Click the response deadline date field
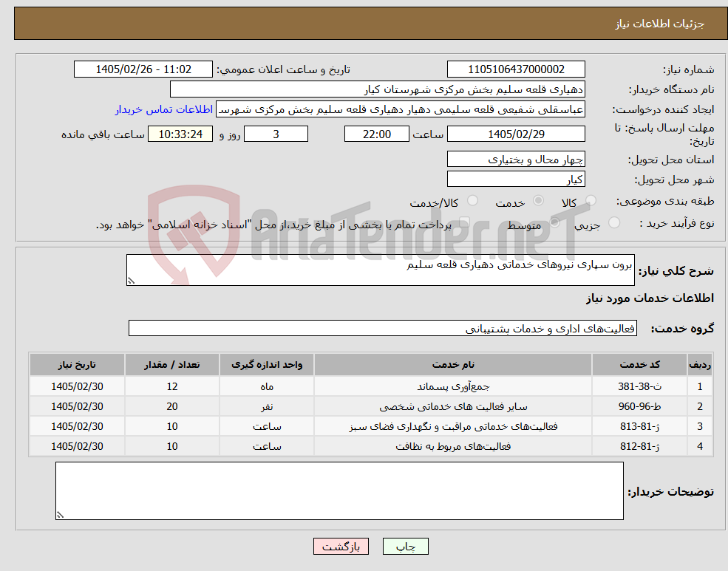The width and height of the screenshot is (728, 571). pos(516,134)
